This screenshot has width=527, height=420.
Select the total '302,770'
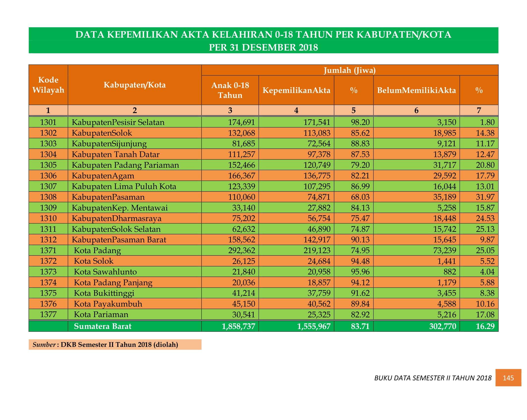coord(443,326)
